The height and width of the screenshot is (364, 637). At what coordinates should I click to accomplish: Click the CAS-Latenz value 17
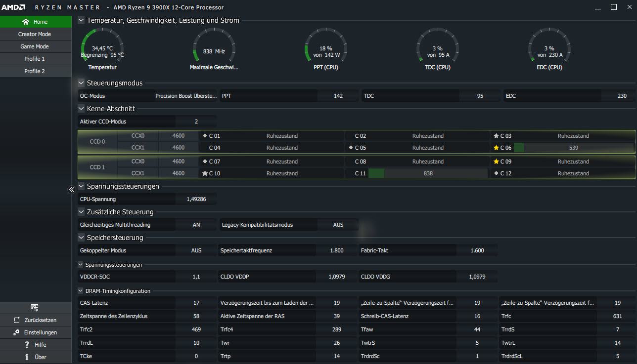[196, 303]
